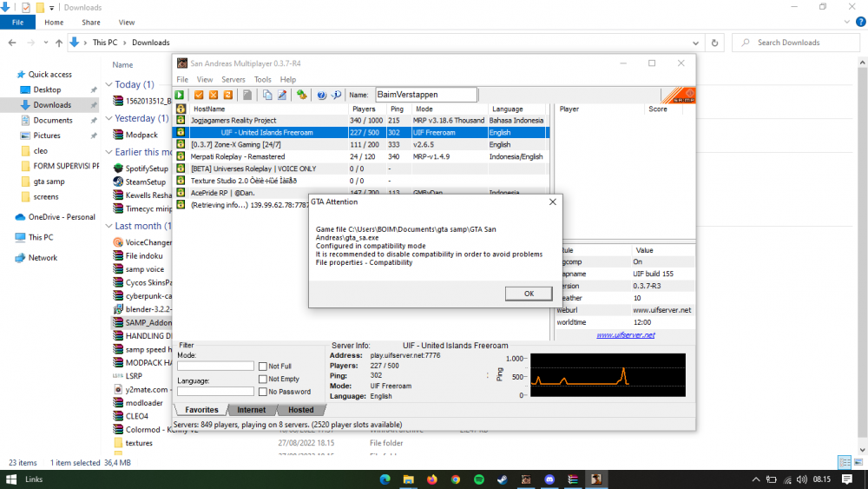Click the green Connect play icon
Screen dimensions: 868x489
click(180, 95)
